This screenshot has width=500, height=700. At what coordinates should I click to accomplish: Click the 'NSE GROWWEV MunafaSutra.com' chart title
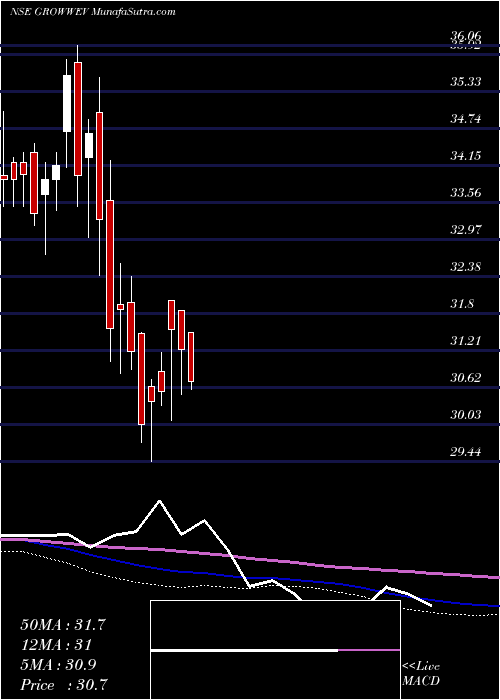(x=93, y=12)
